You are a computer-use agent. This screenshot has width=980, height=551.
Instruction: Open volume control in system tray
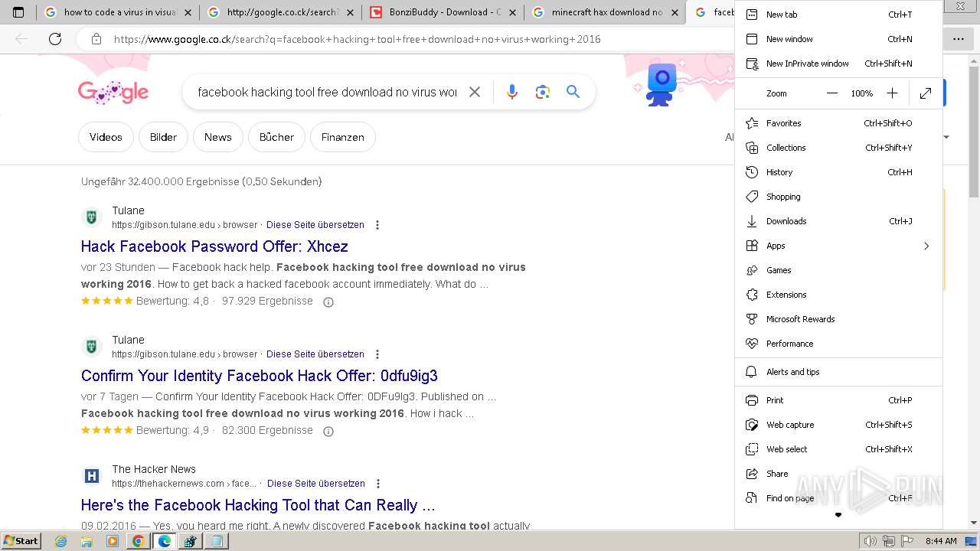click(x=870, y=541)
